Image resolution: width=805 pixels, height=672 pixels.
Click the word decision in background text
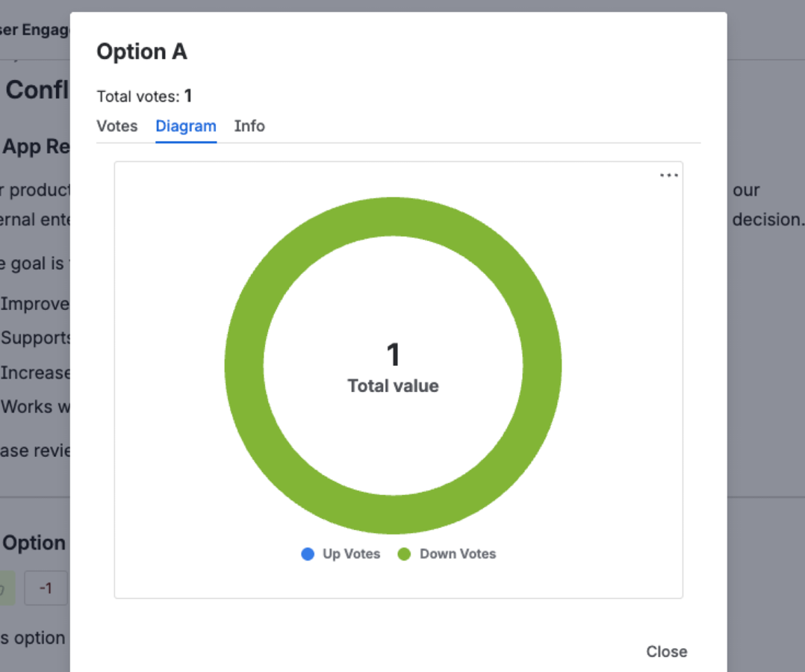coord(767,220)
